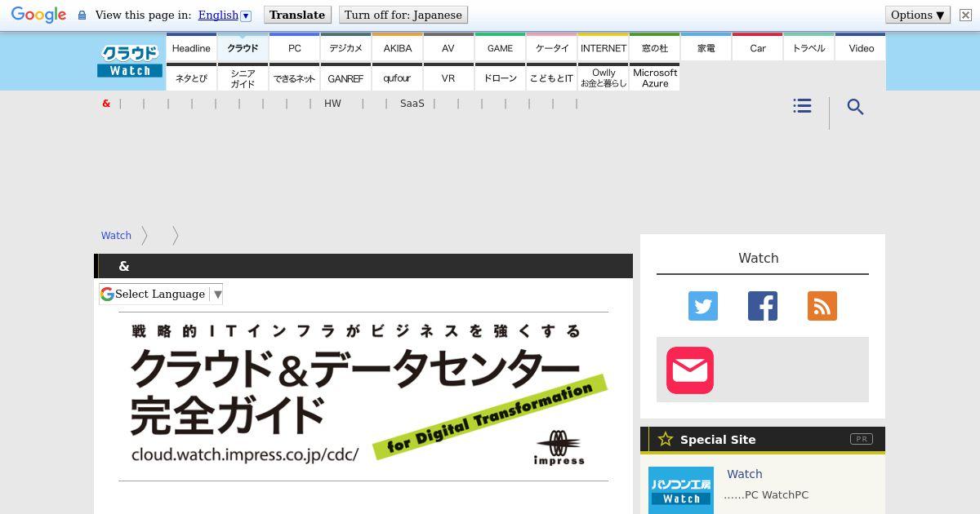
Task: Select the Car tab
Action: [758, 47]
